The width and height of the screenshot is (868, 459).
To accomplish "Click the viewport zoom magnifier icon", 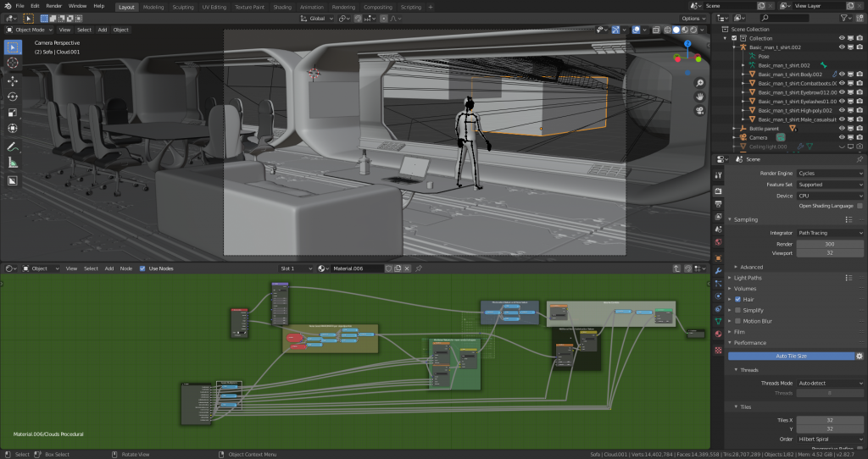I will coord(699,83).
